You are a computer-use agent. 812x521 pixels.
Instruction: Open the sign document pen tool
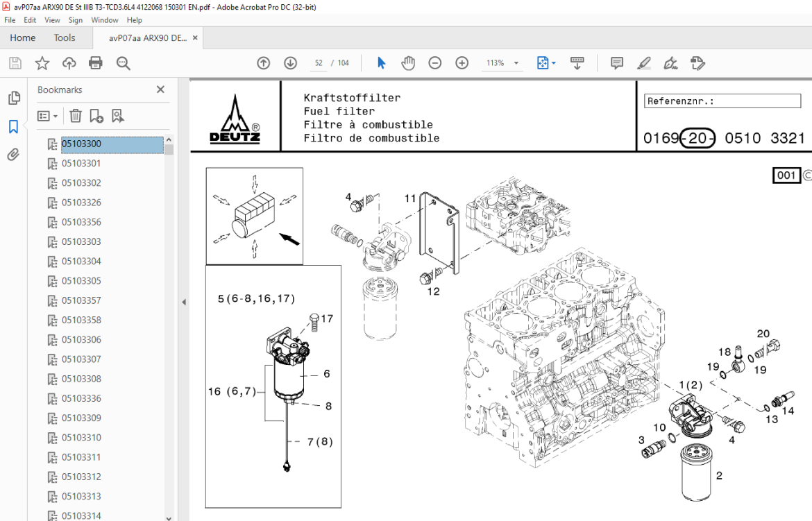[x=670, y=63]
